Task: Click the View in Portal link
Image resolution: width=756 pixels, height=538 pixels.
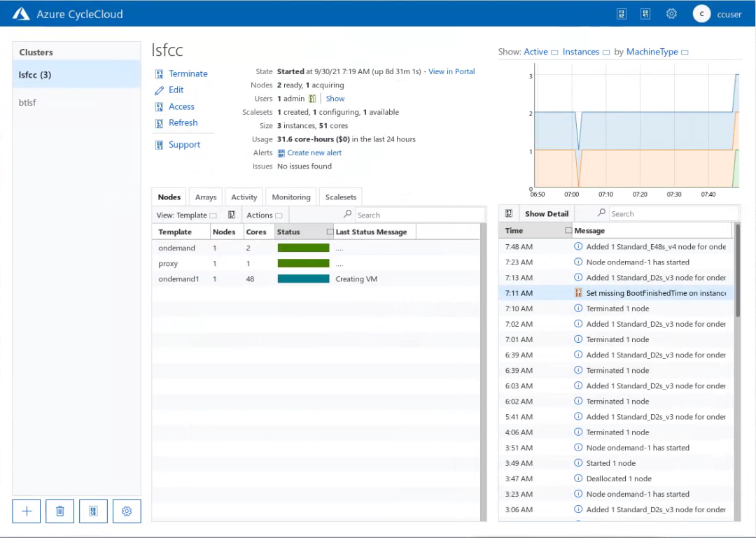Action: click(451, 71)
